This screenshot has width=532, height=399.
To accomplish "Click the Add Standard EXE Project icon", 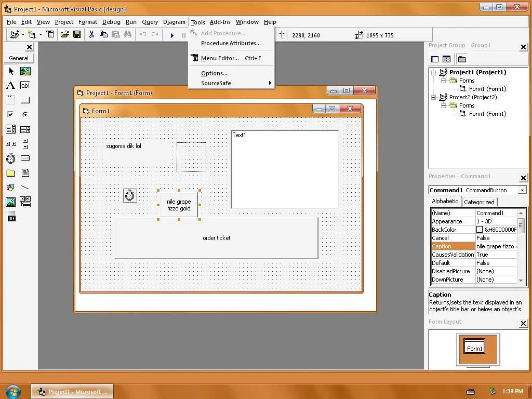I will (15, 34).
